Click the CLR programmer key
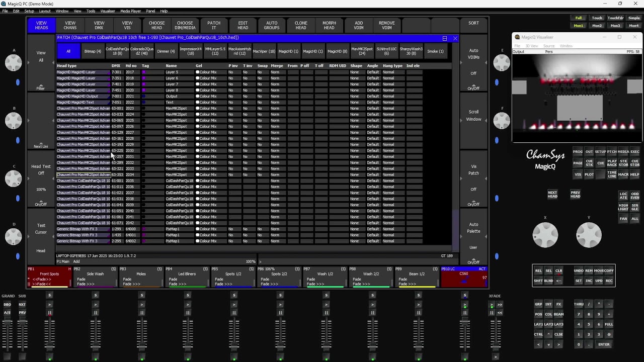This screenshot has height=362, width=644. click(558, 271)
